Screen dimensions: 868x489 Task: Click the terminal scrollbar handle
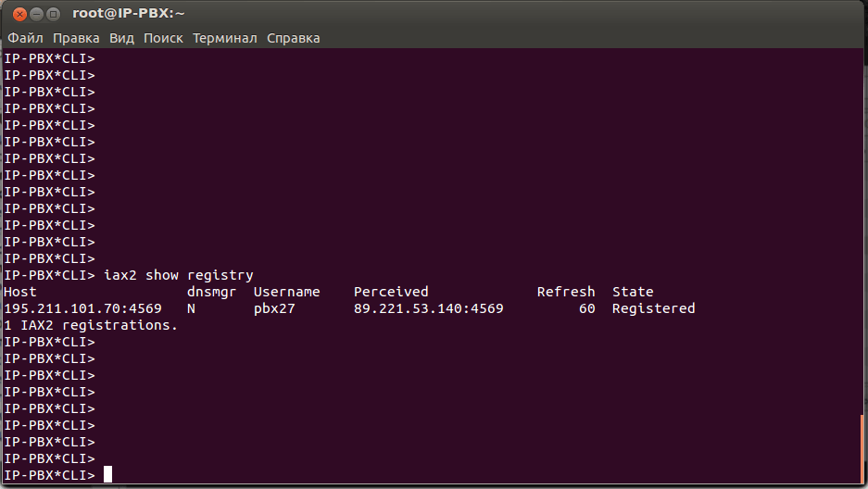click(x=862, y=449)
